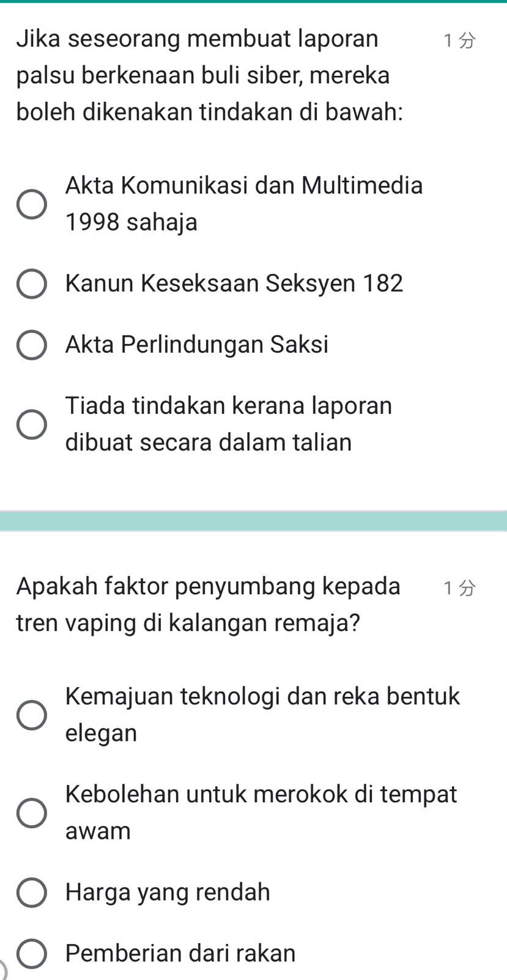
Task: Mark the Akta Perlindungan Saksi radio circle
Action: click(x=31, y=345)
